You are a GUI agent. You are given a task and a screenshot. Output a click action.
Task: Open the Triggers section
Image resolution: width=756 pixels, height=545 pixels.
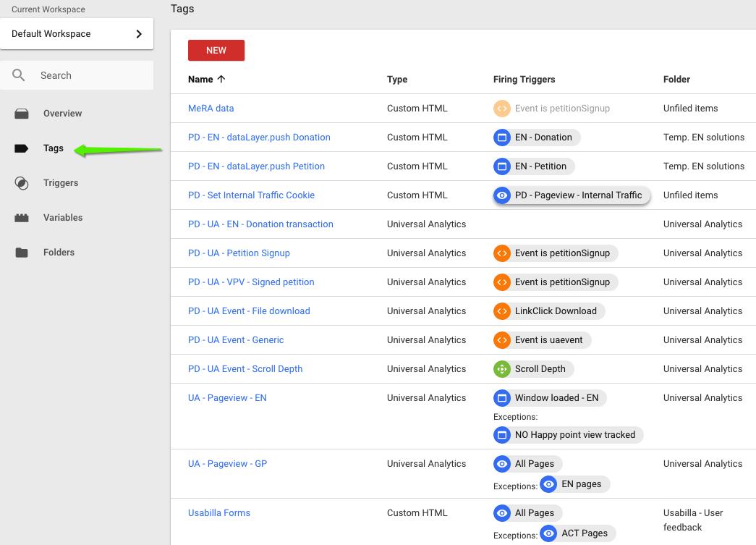coord(61,183)
